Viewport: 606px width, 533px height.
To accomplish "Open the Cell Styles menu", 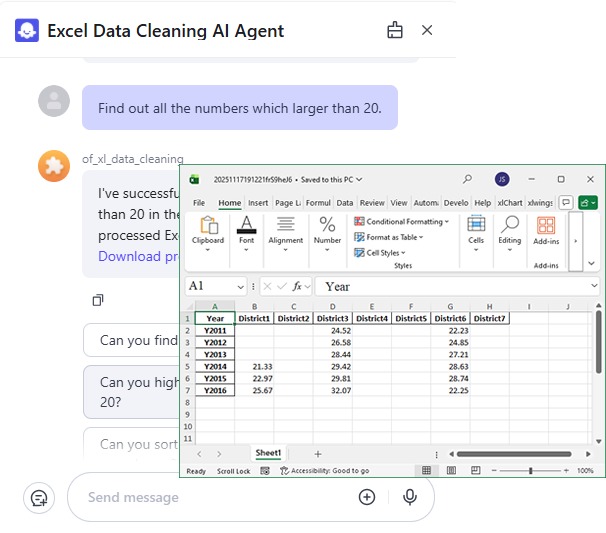I will click(x=380, y=252).
